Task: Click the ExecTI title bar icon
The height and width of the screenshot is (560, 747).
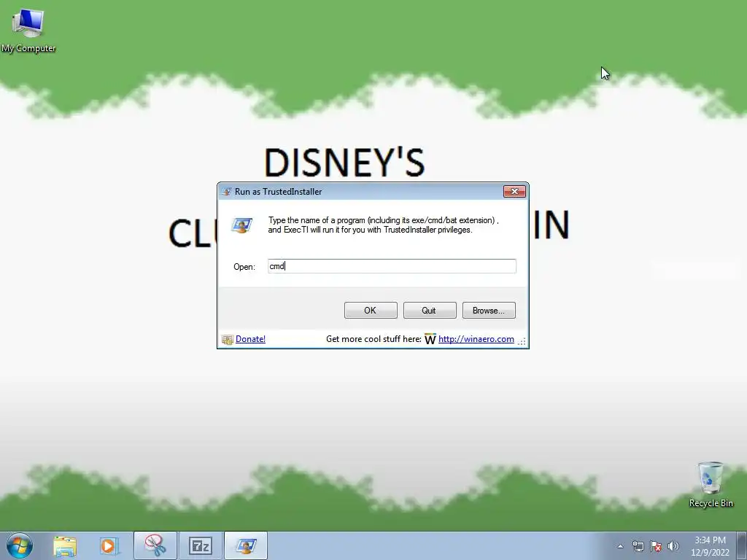Action: pyautogui.click(x=227, y=192)
